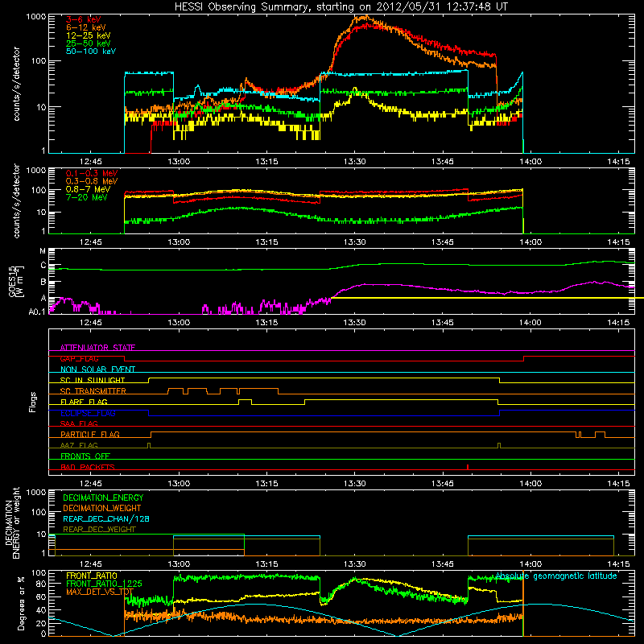Viewport: 644px width, 644px height.
Task: Click the 14:15 time tick under Flags panel
Action: pos(618,484)
